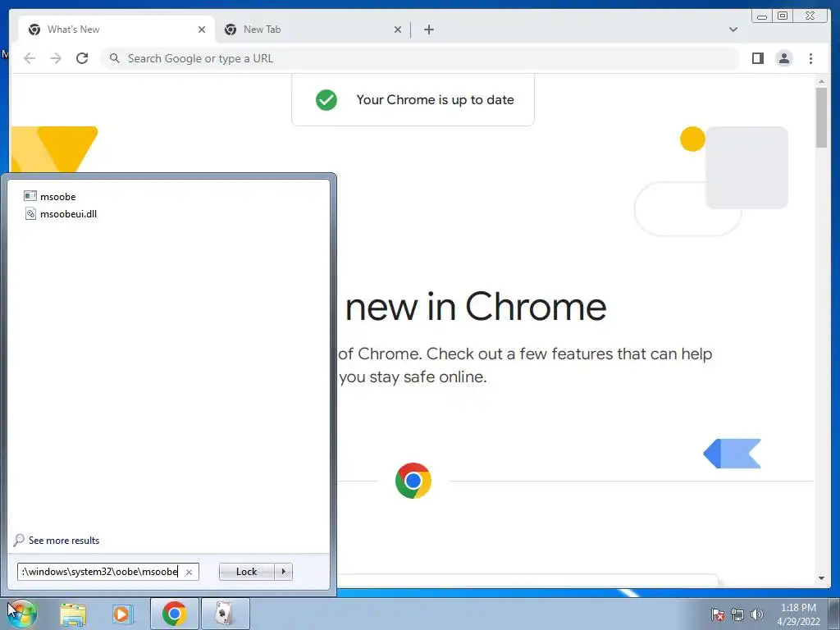Switch to the What's New tab
Viewport: 840px width, 630px height.
pos(116,30)
